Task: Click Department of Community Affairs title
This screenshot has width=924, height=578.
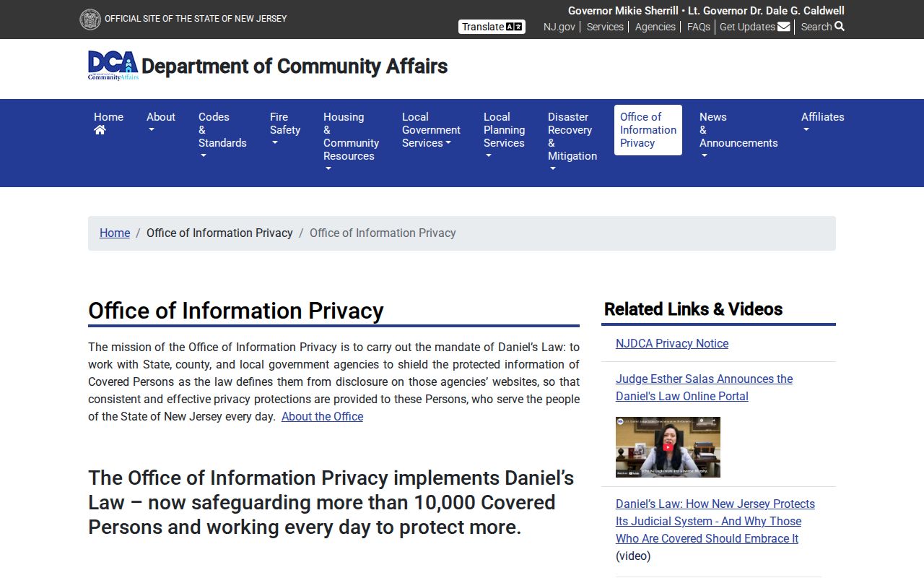Action: [x=295, y=66]
